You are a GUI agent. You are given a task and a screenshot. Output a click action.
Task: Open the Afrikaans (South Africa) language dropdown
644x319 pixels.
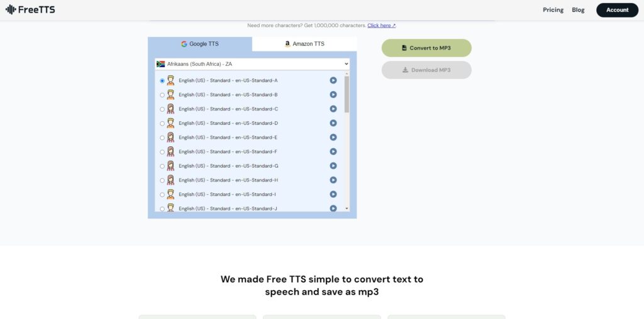click(252, 64)
